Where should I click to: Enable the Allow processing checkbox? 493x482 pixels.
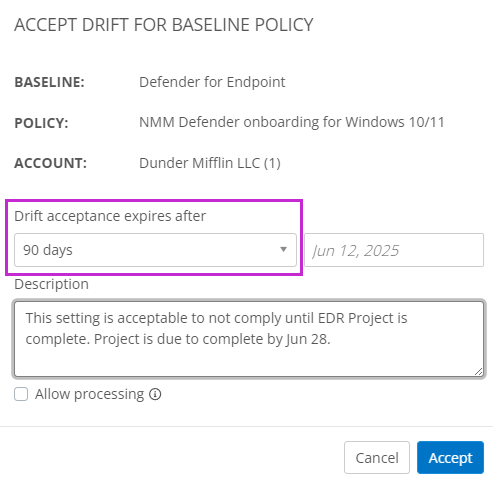(x=21, y=394)
